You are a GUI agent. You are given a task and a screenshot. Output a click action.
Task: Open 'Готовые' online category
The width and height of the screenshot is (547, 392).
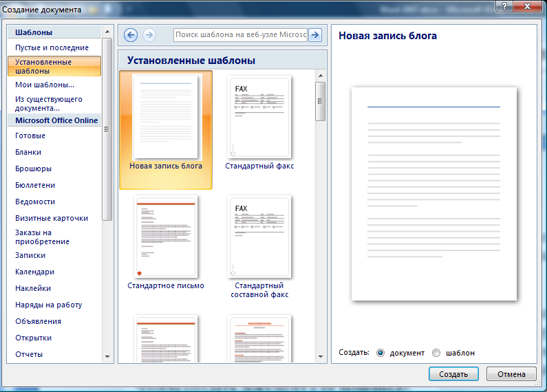(x=30, y=135)
